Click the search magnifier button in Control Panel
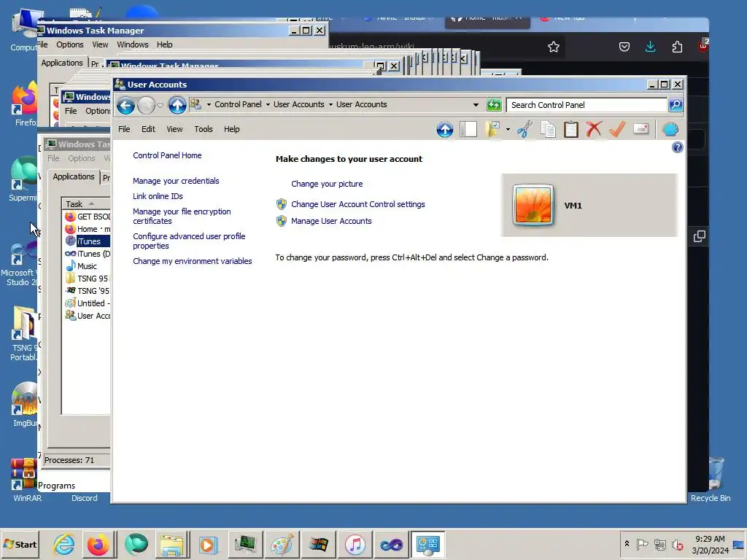747x560 pixels. coord(676,105)
